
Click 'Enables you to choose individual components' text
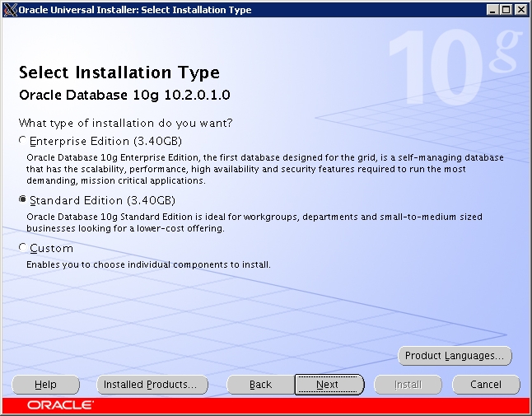click(x=148, y=264)
